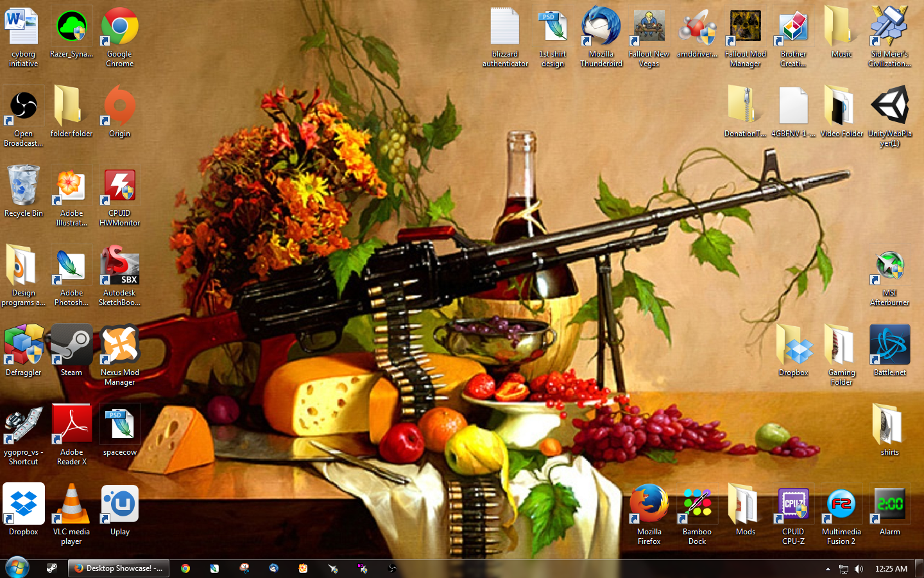Select the Open Broadcaster desktop icon
Screen dimensions: 924x578
pyautogui.click(x=24, y=117)
